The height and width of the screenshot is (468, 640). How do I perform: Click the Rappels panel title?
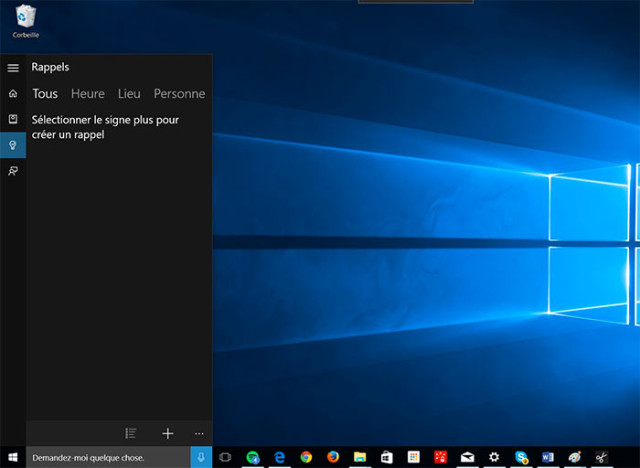click(50, 67)
